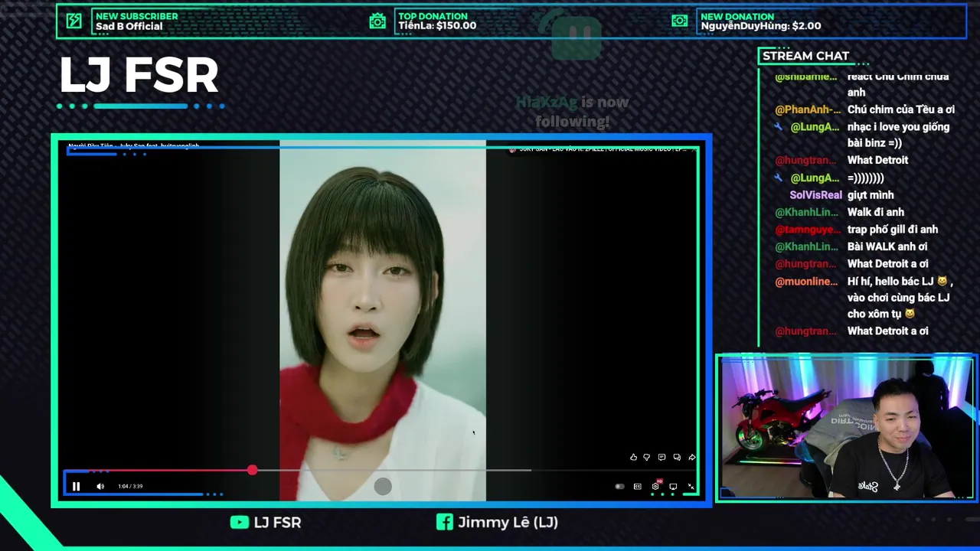980x551 pixels.
Task: Mute the video volume speaker icon
Action: pos(100,486)
